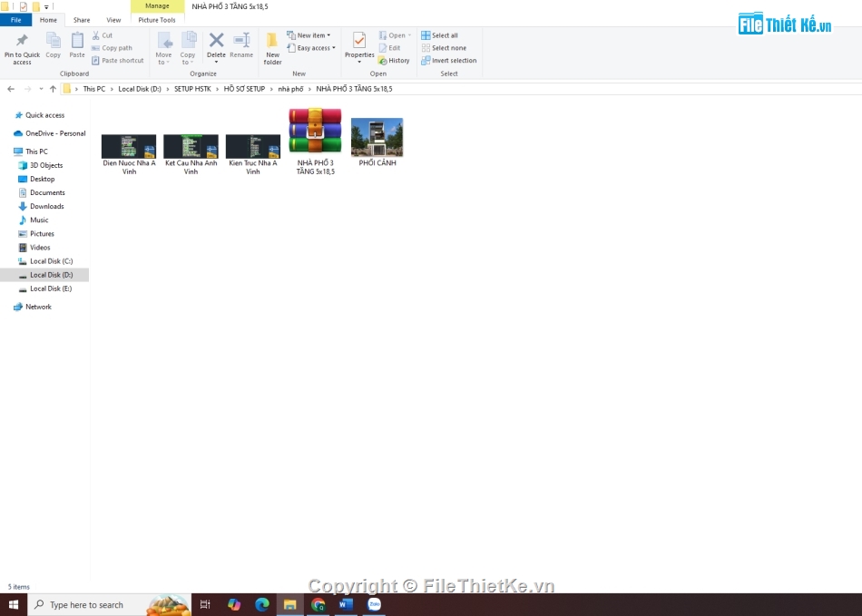Screen dimensions: 862x616
Task: Launch Microsoft Edge from the taskbar
Action: (x=262, y=604)
